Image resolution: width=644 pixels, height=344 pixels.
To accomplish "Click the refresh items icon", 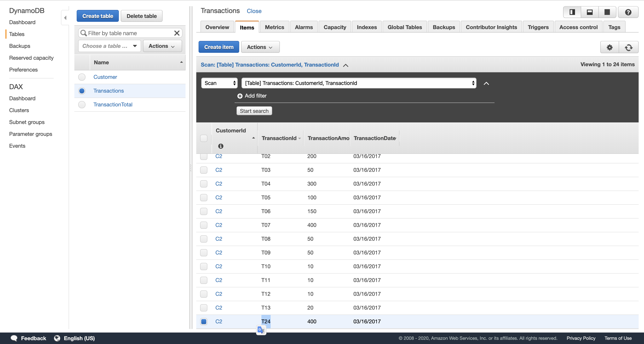I will (628, 47).
